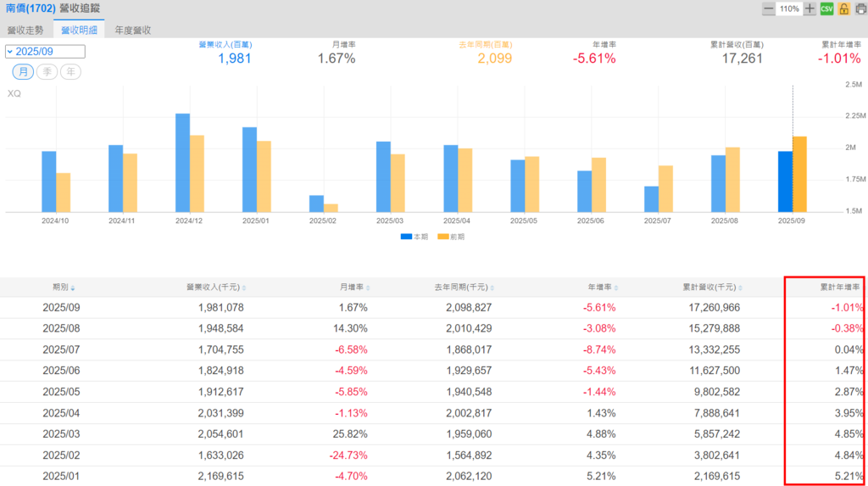The height and width of the screenshot is (486, 868).
Task: Click the 2025/04 row period cell
Action: click(x=61, y=413)
